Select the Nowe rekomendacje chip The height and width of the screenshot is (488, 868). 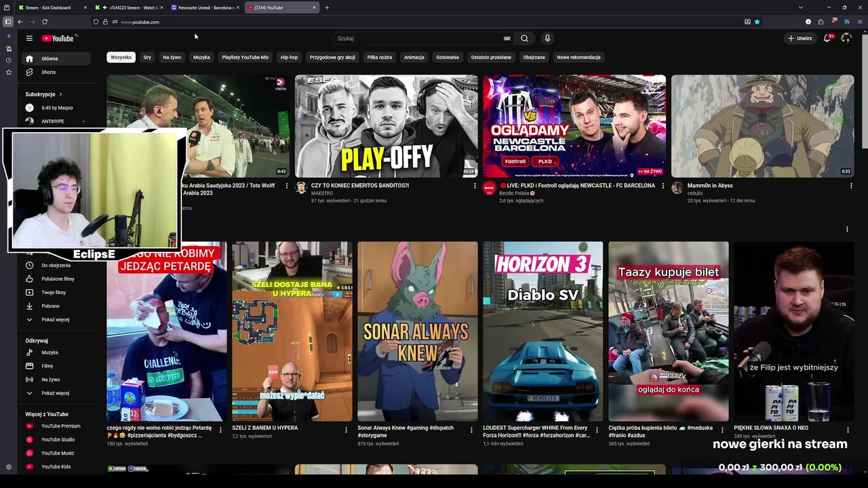[578, 58]
